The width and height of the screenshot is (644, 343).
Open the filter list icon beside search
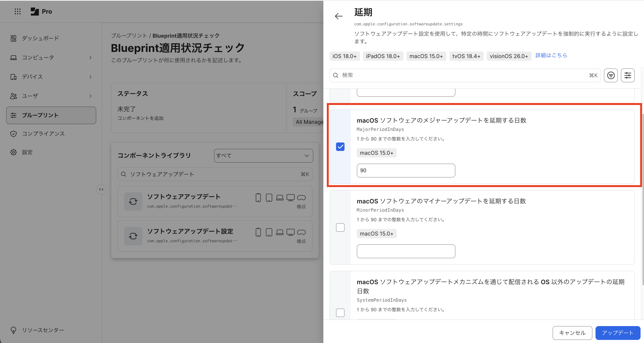click(611, 75)
